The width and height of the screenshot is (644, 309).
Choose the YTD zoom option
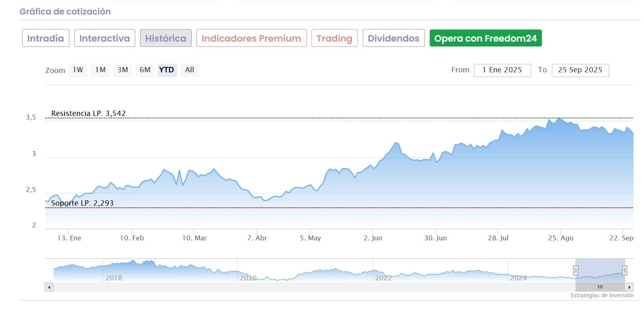pos(167,70)
